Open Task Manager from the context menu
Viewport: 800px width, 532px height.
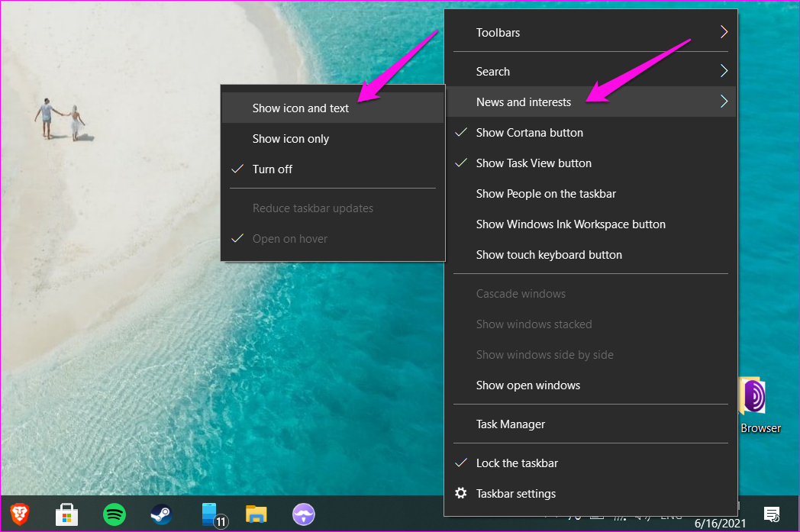point(509,424)
